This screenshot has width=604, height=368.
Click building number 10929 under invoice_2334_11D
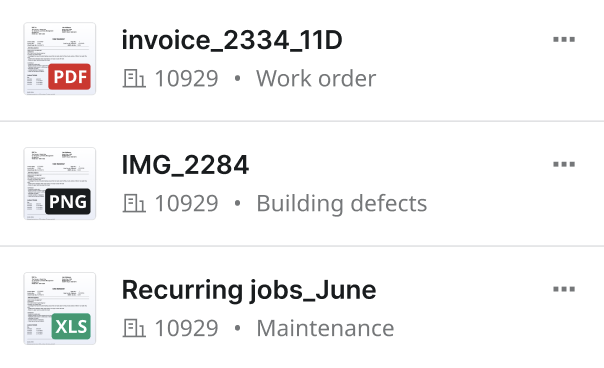pos(186,79)
